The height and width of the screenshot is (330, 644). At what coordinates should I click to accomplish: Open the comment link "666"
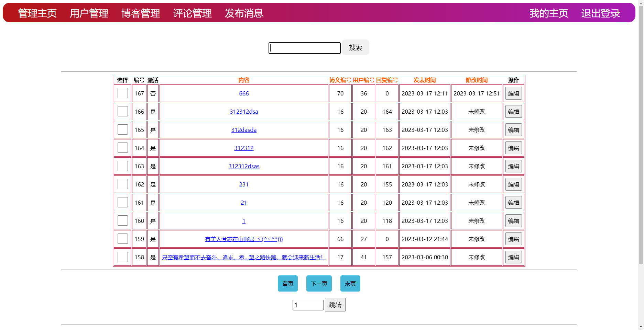[x=244, y=93]
